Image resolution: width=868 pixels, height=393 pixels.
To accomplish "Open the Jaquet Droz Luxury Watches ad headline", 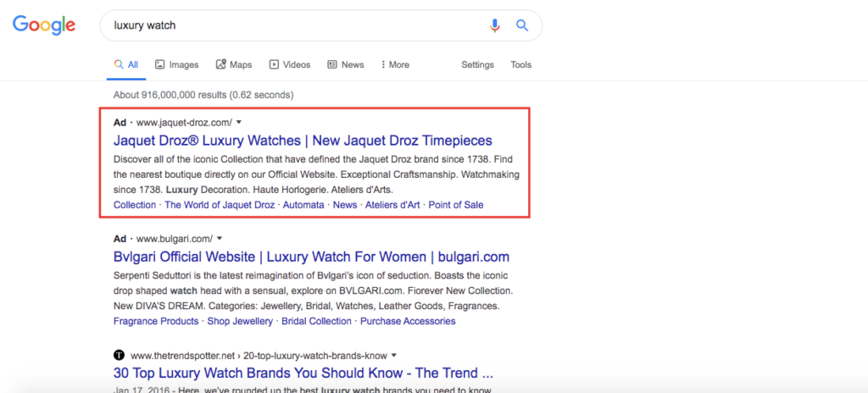I will pos(303,140).
